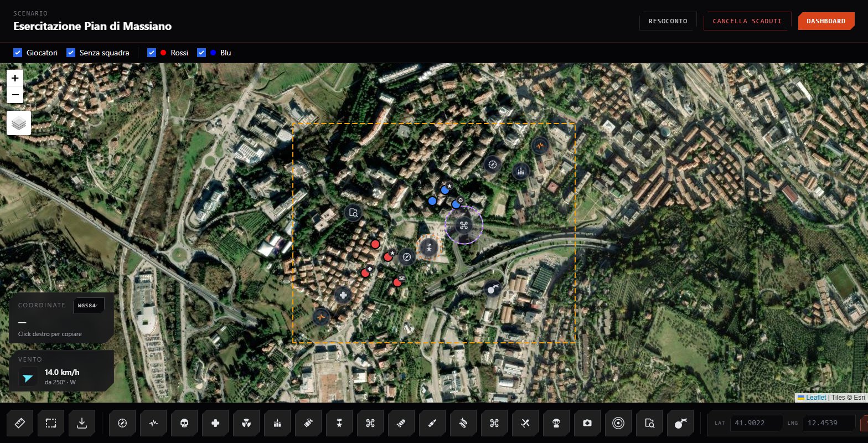Open the Resoconto report

[x=668, y=21]
